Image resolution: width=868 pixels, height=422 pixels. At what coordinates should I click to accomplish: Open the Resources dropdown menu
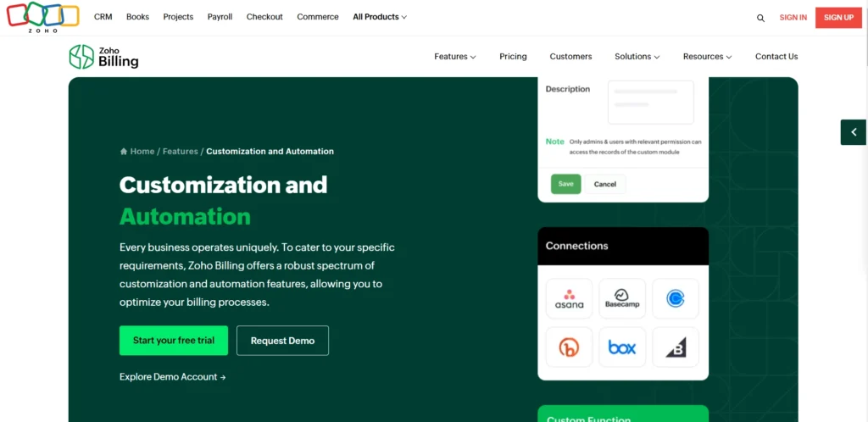tap(708, 57)
